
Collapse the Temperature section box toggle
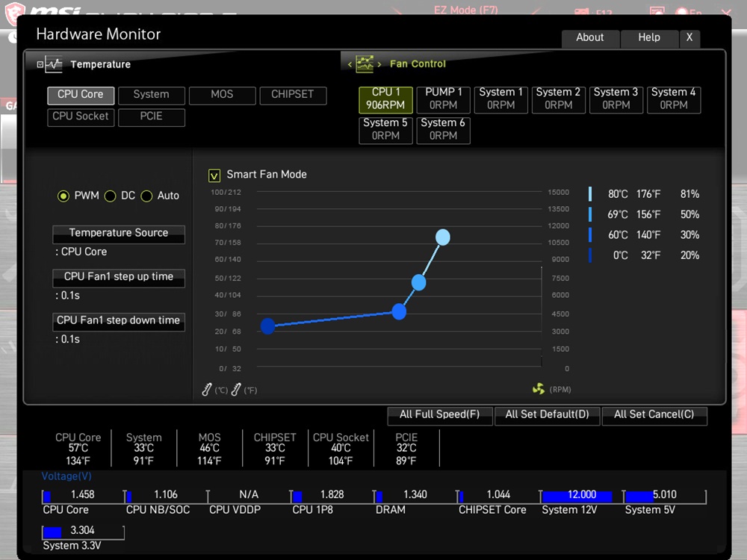coord(40,64)
